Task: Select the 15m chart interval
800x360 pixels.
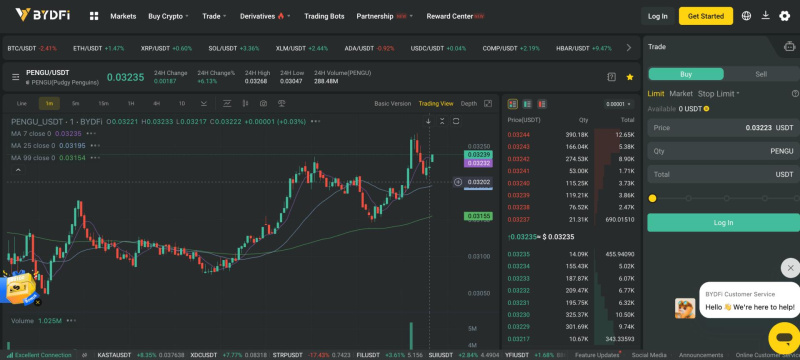Action: tap(103, 104)
